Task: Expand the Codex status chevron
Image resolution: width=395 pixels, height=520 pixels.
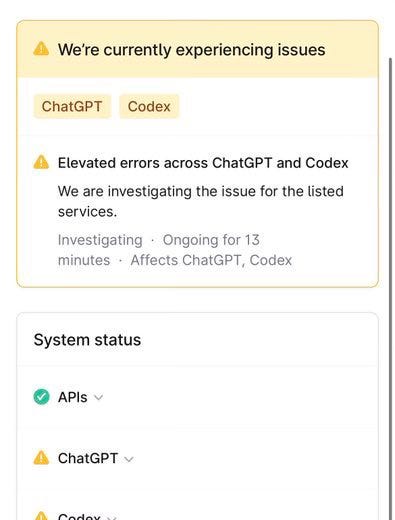Action: tap(111, 518)
